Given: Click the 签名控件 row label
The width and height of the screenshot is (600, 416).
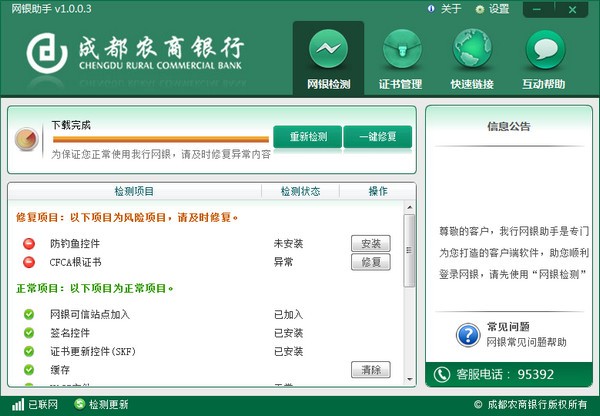Looking at the screenshot, I should click(x=70, y=333).
